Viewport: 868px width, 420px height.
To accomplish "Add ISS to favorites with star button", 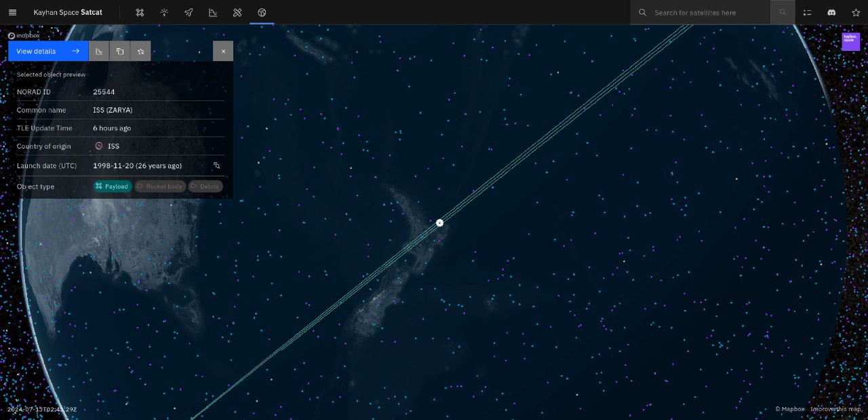I will 140,51.
